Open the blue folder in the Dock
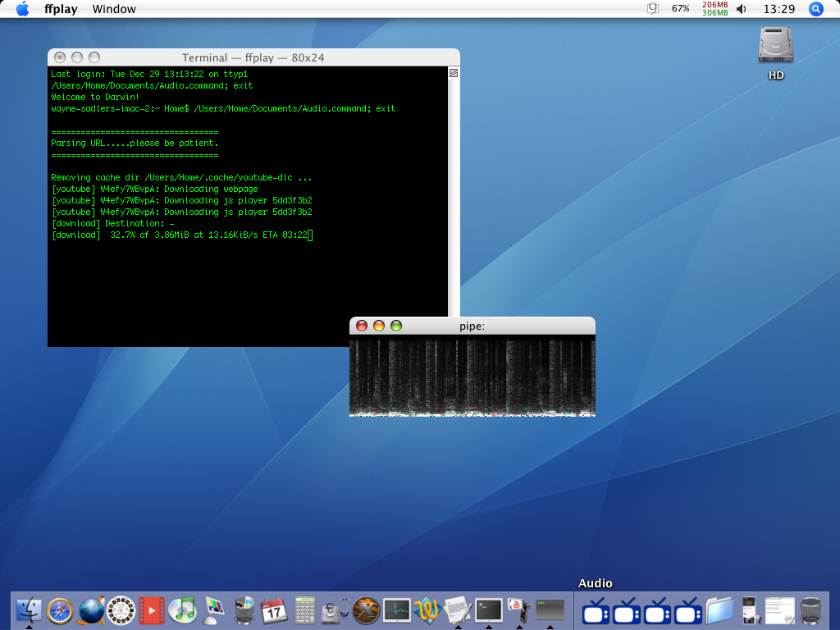 [719, 610]
